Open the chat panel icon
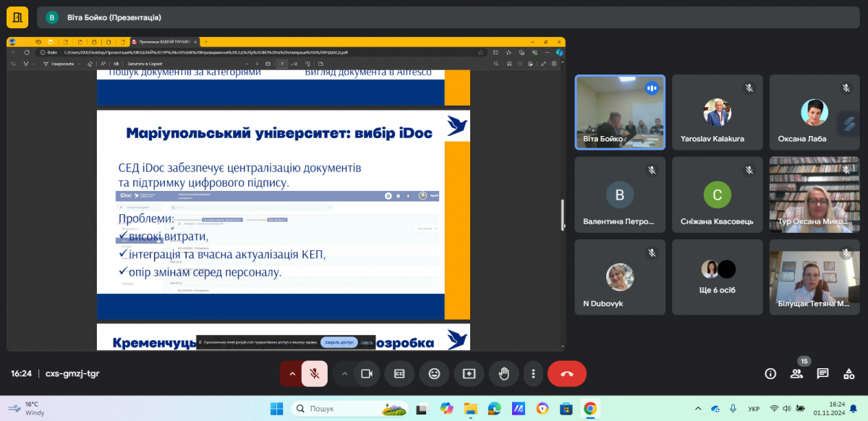Image resolution: width=868 pixels, height=421 pixels. tap(822, 373)
